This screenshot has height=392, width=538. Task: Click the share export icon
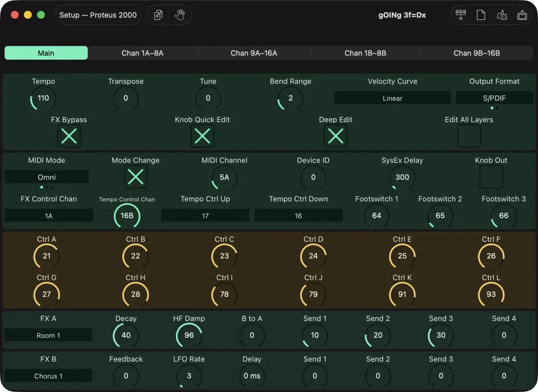coord(522,15)
